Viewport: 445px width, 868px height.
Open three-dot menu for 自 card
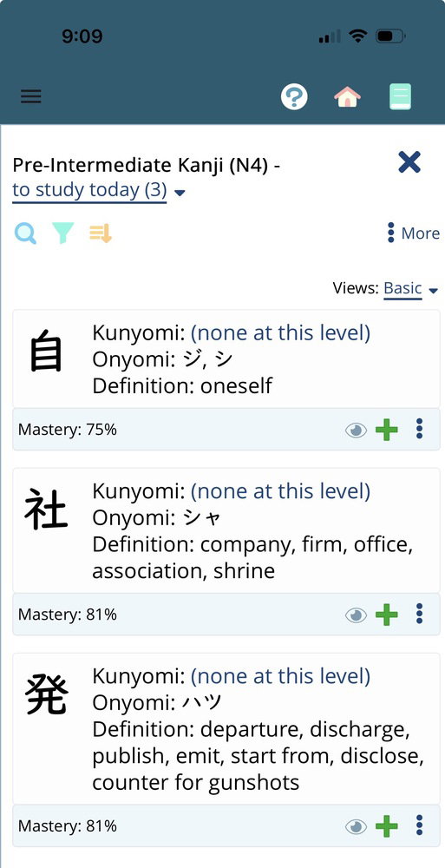[420, 429]
